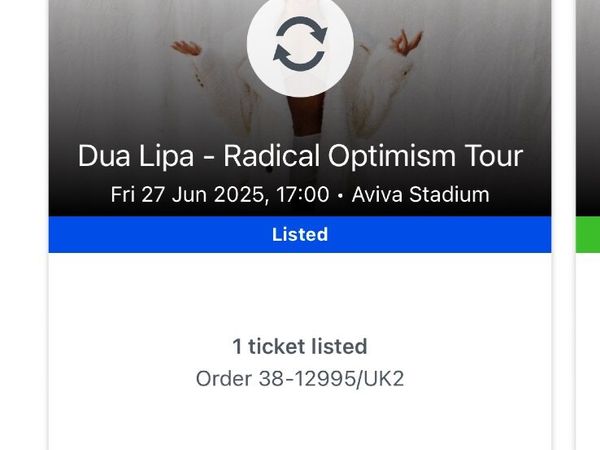This screenshot has width=600, height=450.
Task: Tap the Aviva Stadium venue label
Action: point(420,194)
